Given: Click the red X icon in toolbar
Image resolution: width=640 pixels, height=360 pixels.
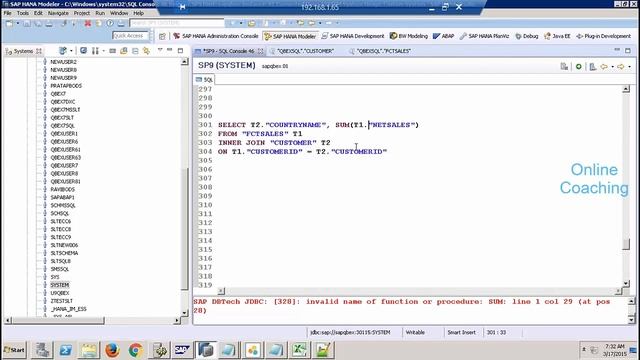Looking at the screenshot, I should (87, 23).
